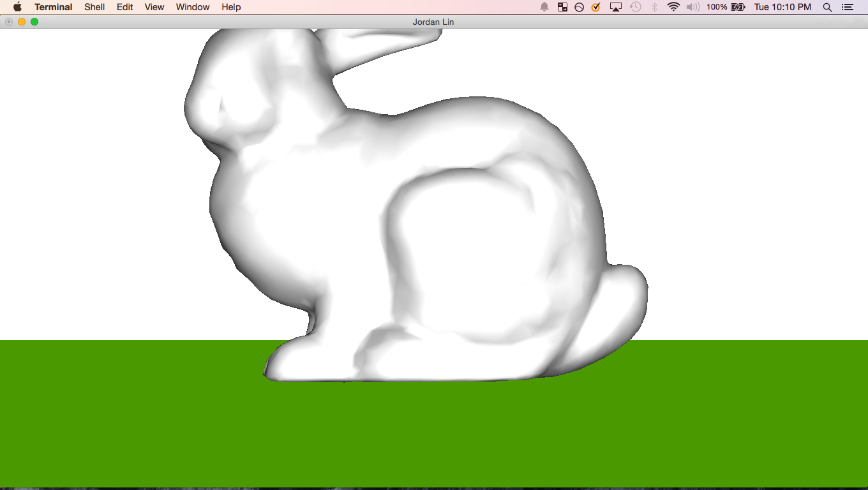The width and height of the screenshot is (868, 490).
Task: Open the View menu
Action: [154, 7]
